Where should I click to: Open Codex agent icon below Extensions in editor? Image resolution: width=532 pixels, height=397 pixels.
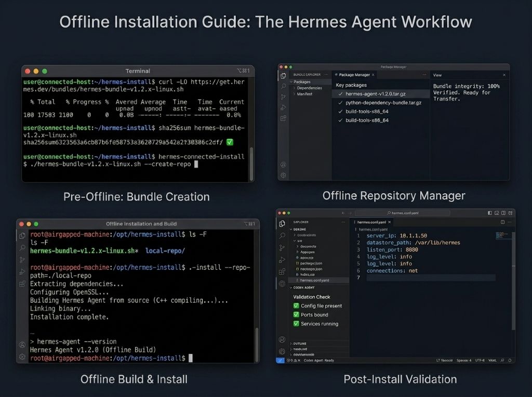pos(282,284)
